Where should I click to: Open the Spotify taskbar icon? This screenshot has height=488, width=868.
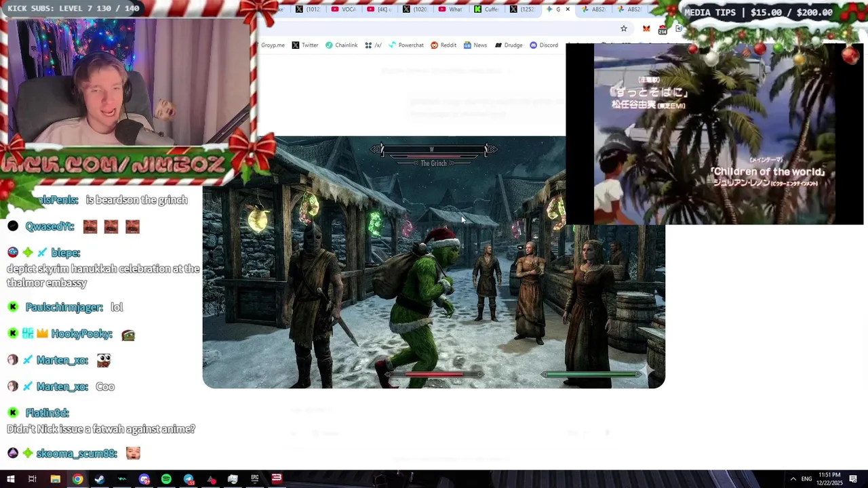point(166,479)
